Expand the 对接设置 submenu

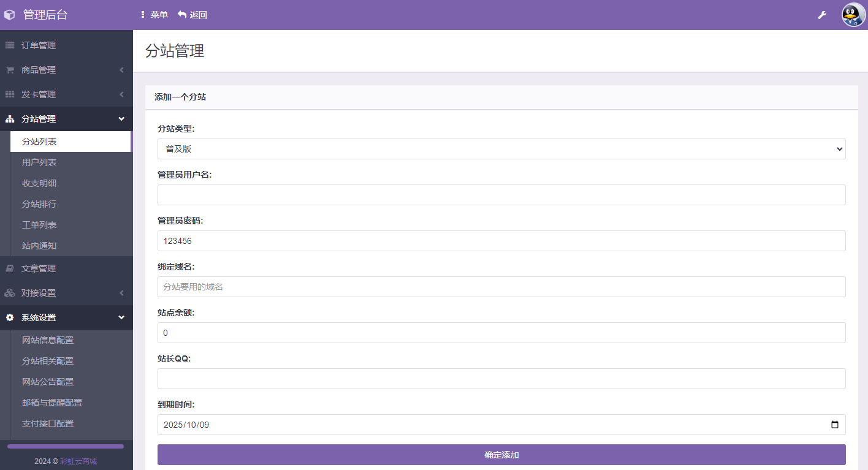click(x=66, y=293)
